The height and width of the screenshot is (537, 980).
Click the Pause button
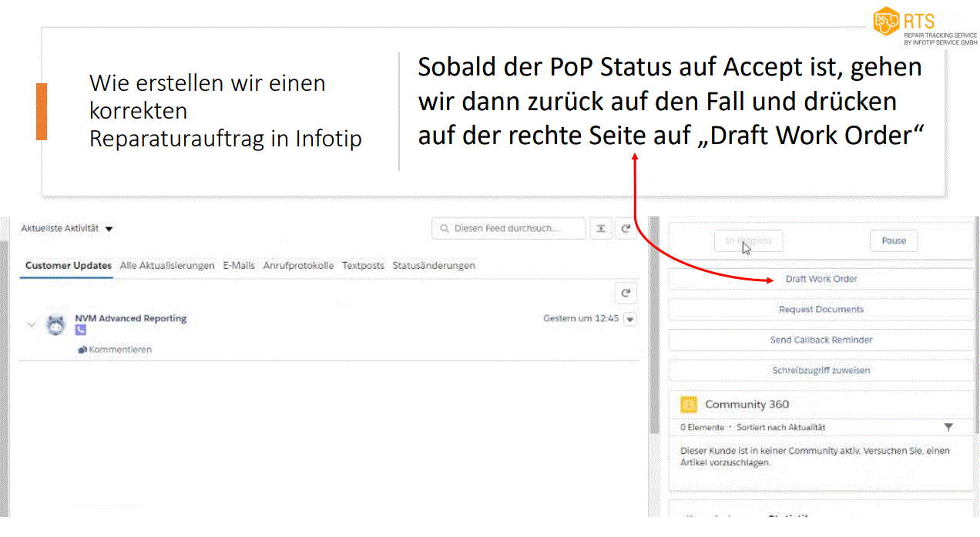point(894,241)
